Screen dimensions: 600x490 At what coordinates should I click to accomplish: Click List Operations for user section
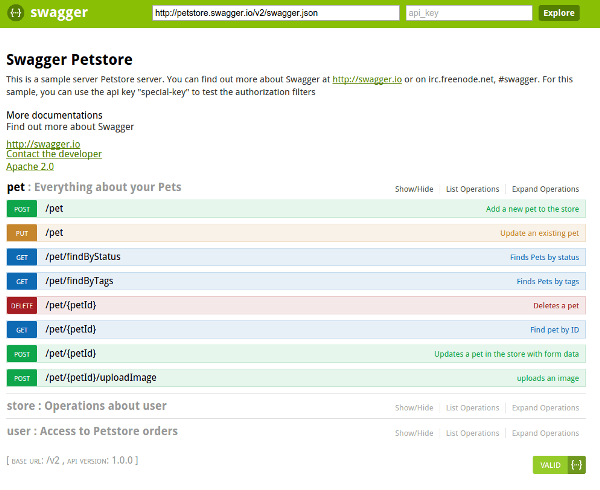point(473,433)
